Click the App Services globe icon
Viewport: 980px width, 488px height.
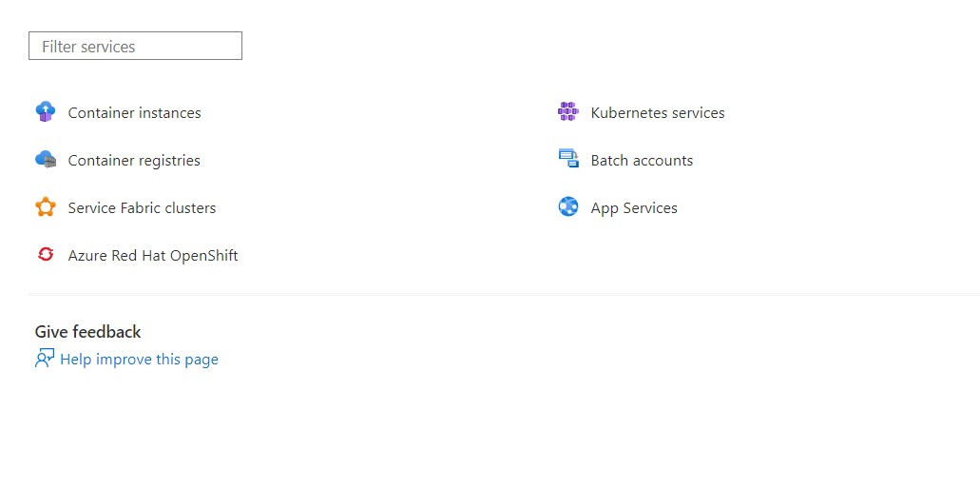(x=568, y=207)
